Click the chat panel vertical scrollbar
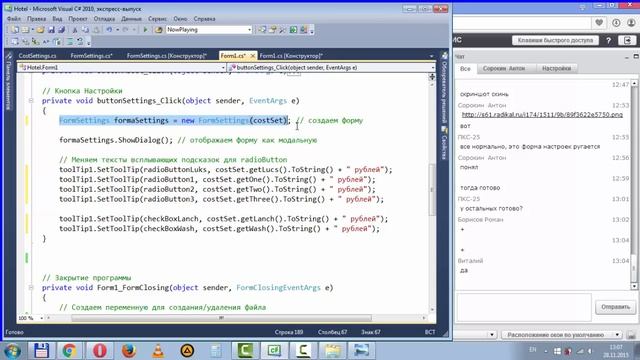Image resolution: width=640 pixels, height=360 pixels. coord(634,185)
